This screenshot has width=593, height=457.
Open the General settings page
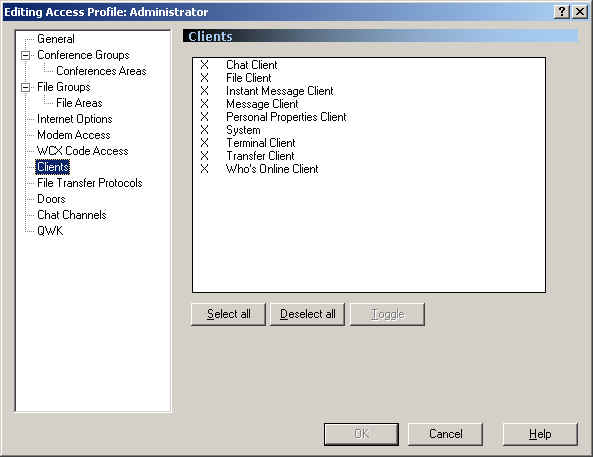[x=56, y=39]
